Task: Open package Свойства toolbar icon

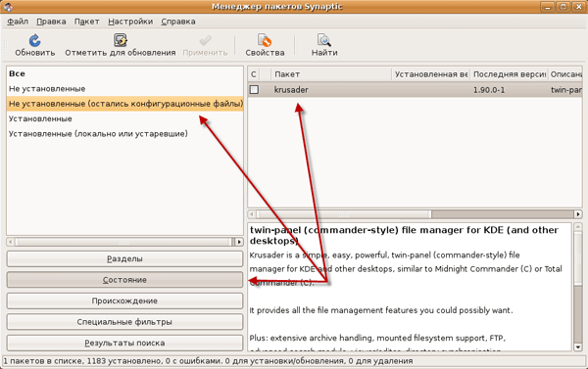Action: pyautogui.click(x=265, y=40)
